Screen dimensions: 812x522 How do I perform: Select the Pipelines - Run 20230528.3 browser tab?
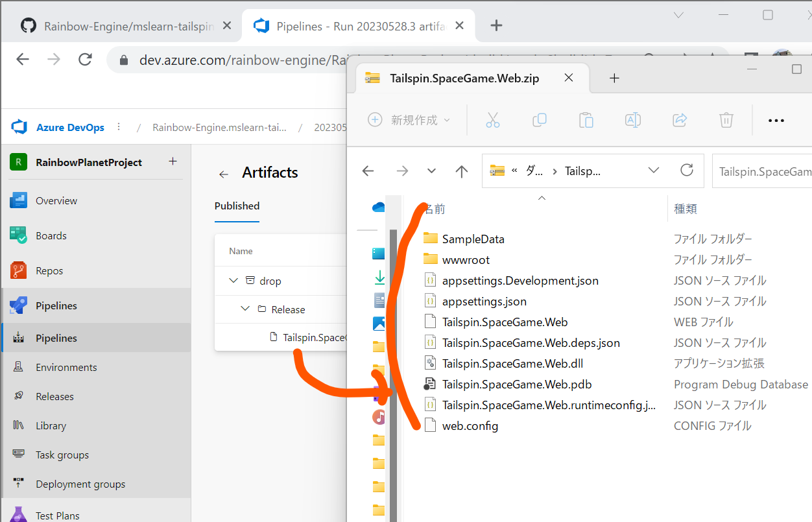point(360,26)
